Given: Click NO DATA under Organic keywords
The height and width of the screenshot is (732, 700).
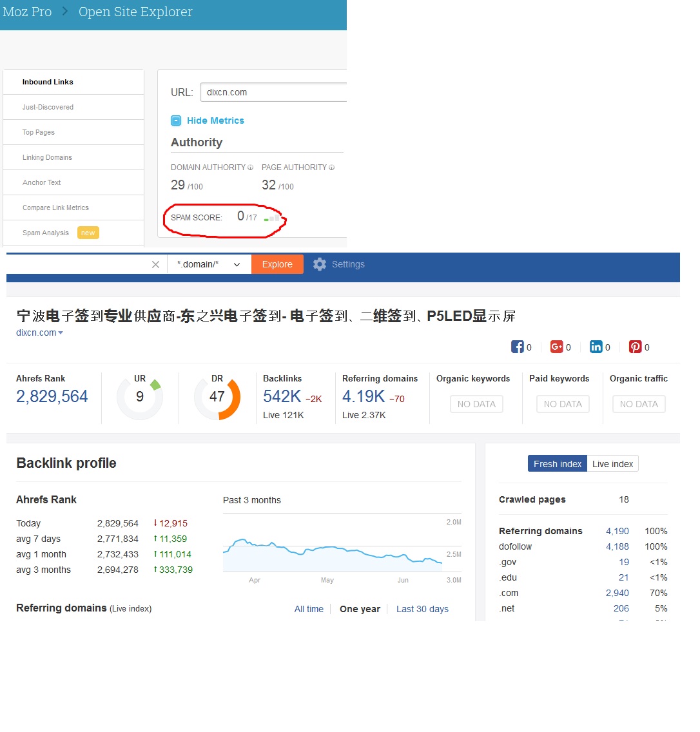Looking at the screenshot, I should pyautogui.click(x=476, y=404).
